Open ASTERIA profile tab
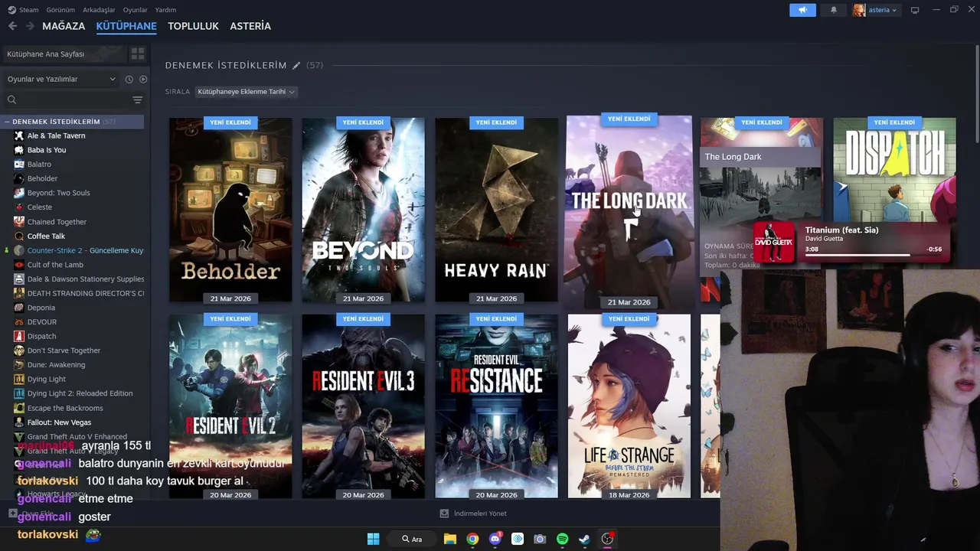Viewport: 980px width, 551px height. coord(250,26)
